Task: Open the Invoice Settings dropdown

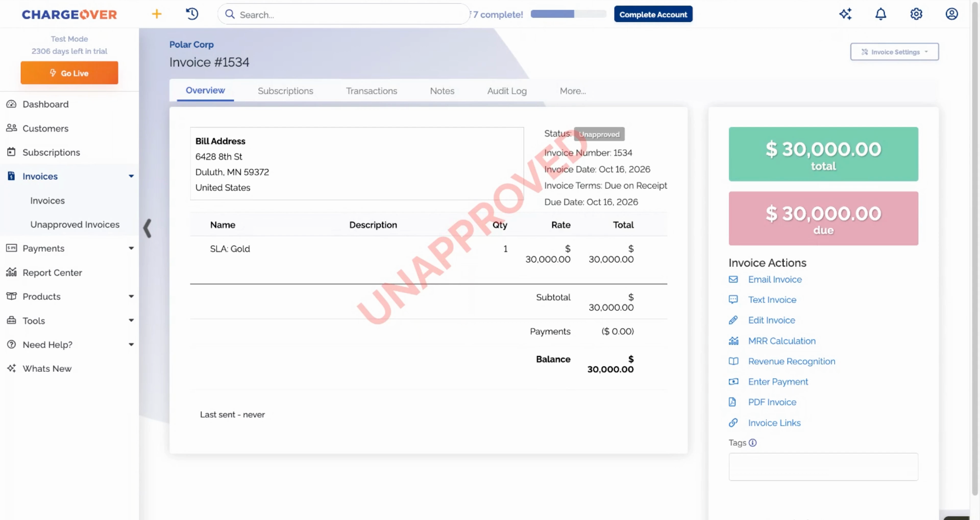Action: pos(895,52)
